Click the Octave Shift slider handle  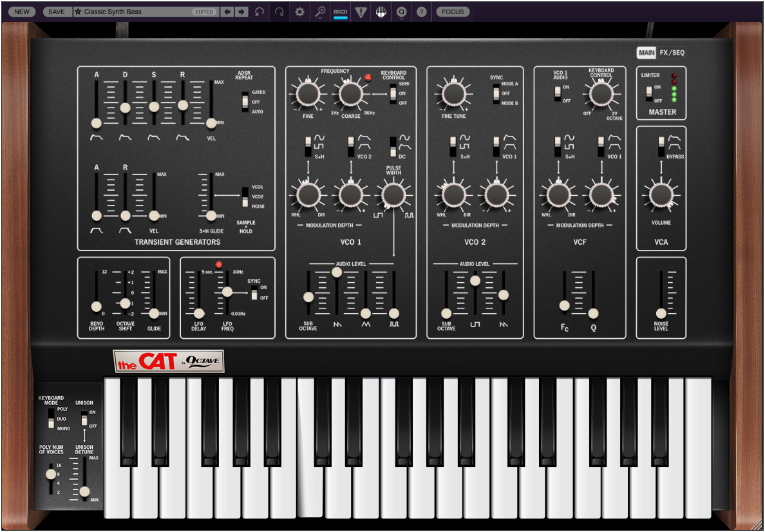pos(125,303)
